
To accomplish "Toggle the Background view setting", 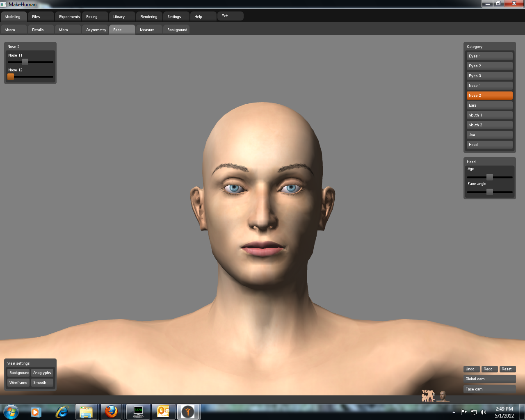I will [19, 373].
